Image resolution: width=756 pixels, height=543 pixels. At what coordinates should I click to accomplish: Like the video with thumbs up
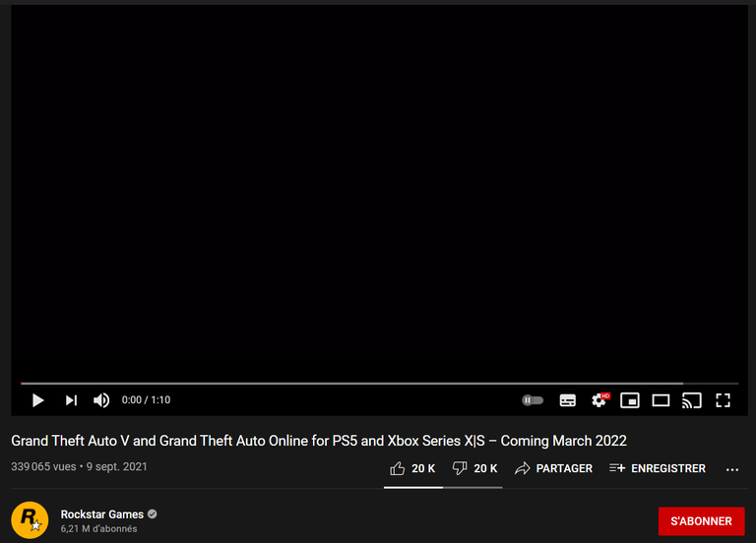point(412,468)
